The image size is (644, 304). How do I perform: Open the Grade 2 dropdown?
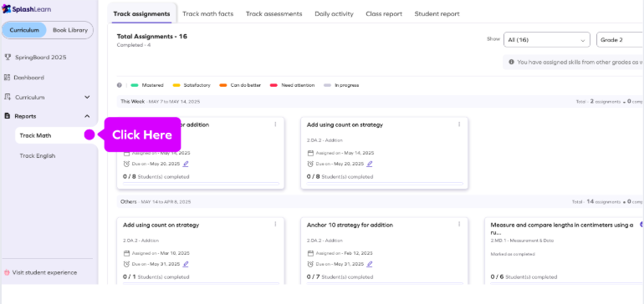tap(621, 40)
